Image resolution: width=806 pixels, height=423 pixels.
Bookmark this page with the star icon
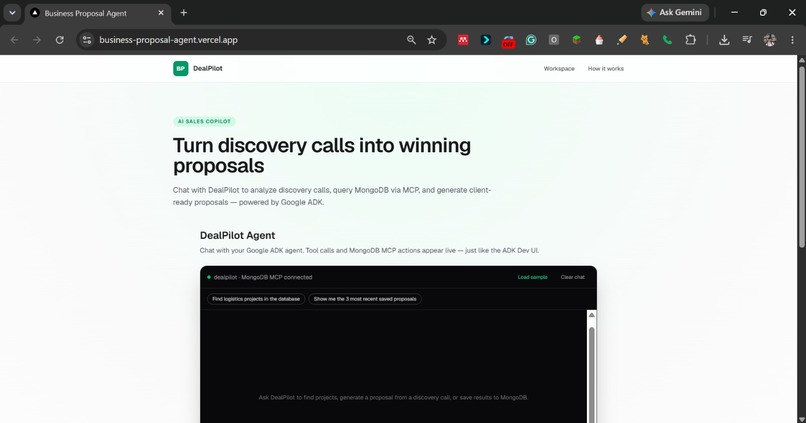point(432,40)
